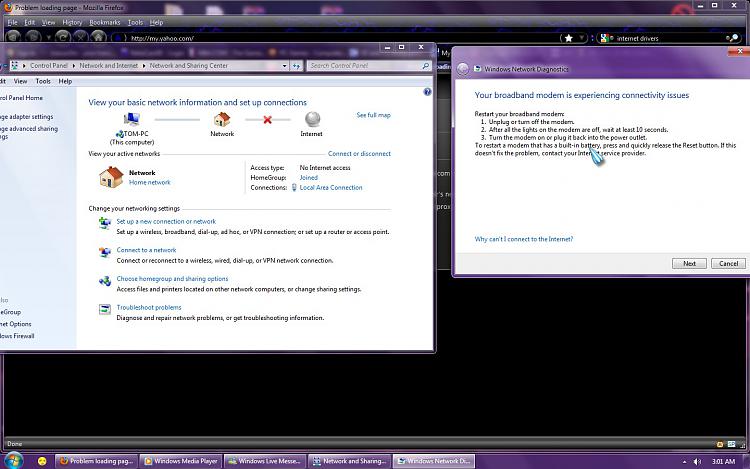Switch to Firefox 'Problem loading page' taskbar button
Image resolution: width=750 pixels, height=469 pixels.
[97, 461]
